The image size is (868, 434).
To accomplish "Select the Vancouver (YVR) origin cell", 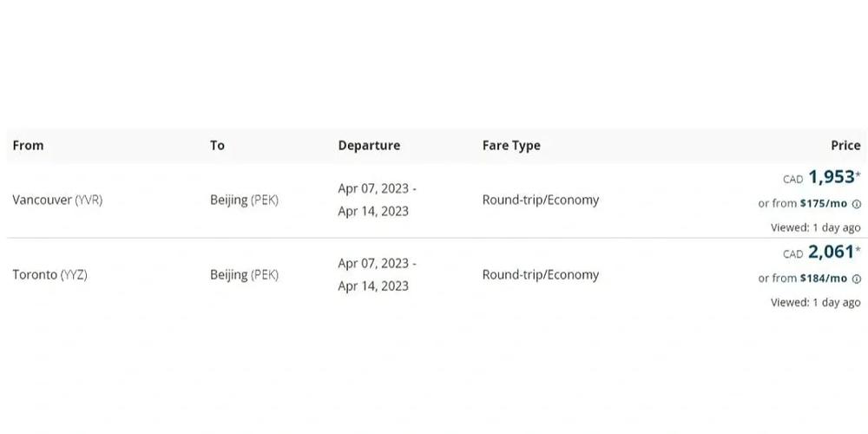I will pyautogui.click(x=57, y=200).
